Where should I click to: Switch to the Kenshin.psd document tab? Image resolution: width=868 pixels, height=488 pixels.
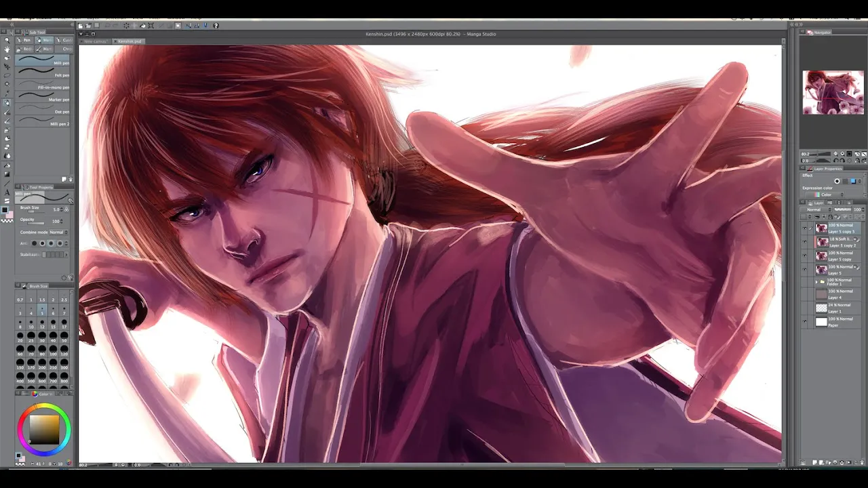[x=129, y=41]
